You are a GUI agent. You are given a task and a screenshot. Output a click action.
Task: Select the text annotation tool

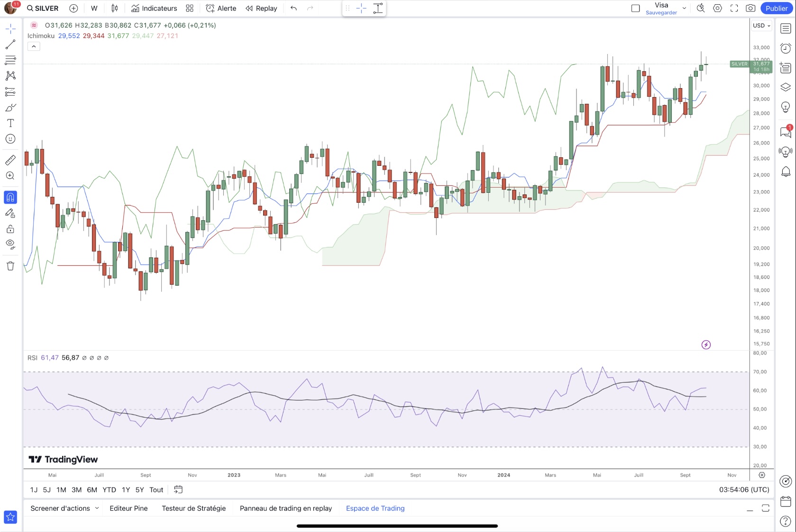pyautogui.click(x=10, y=123)
